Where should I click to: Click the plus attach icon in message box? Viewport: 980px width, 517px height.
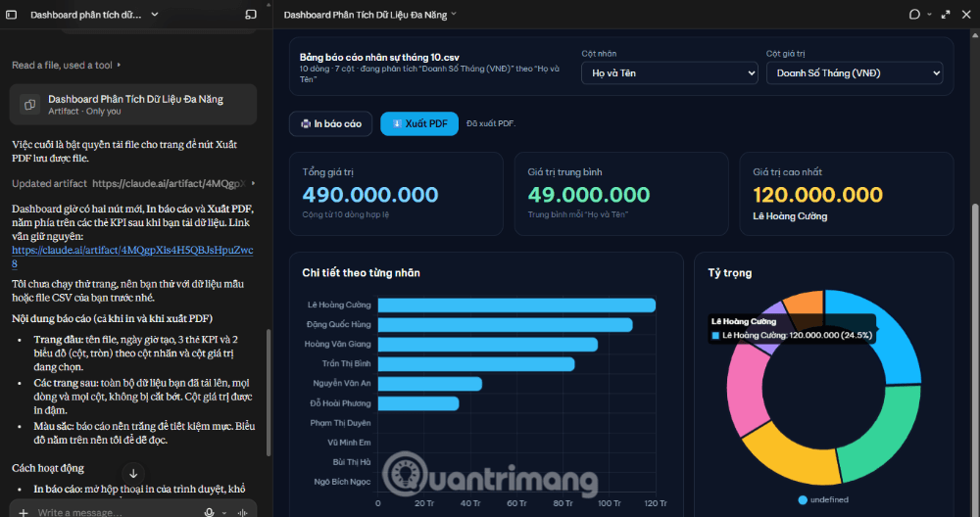pos(24,513)
